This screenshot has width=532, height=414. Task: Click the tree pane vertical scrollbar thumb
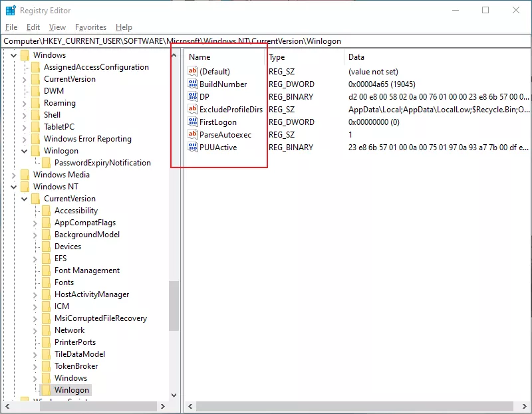(x=174, y=306)
